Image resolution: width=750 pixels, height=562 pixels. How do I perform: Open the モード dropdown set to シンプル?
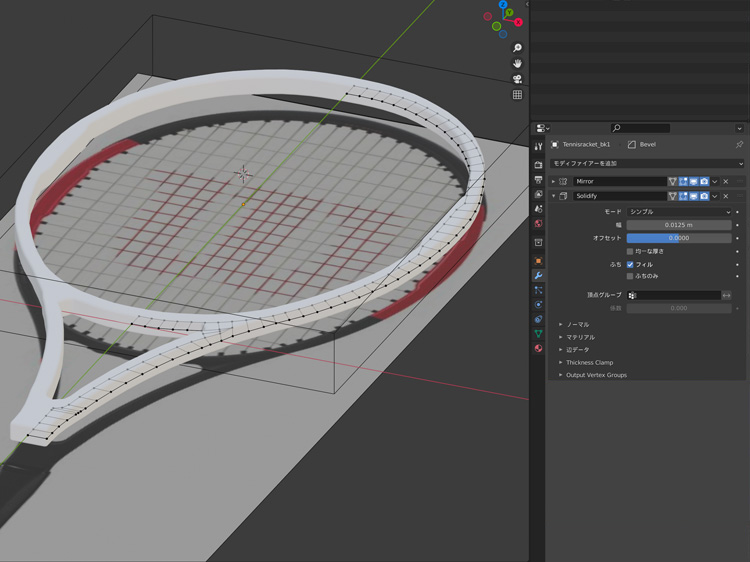679,212
